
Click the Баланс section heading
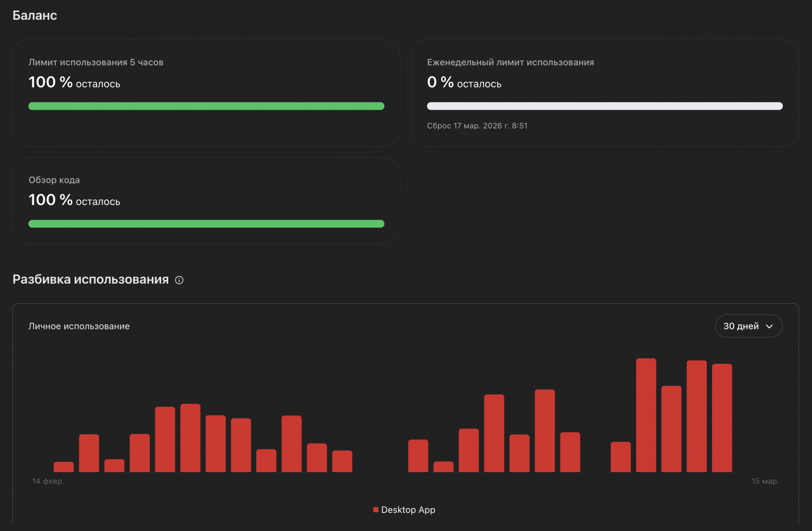35,16
